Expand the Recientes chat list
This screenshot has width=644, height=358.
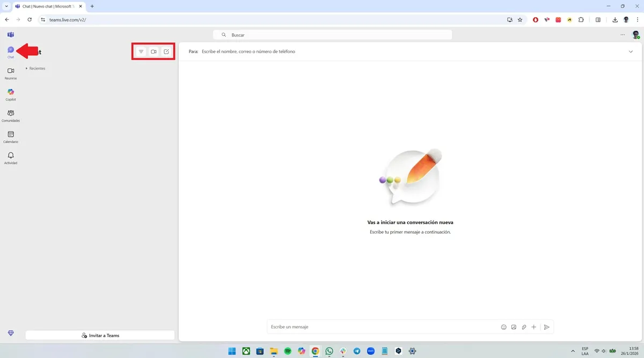[x=36, y=69]
